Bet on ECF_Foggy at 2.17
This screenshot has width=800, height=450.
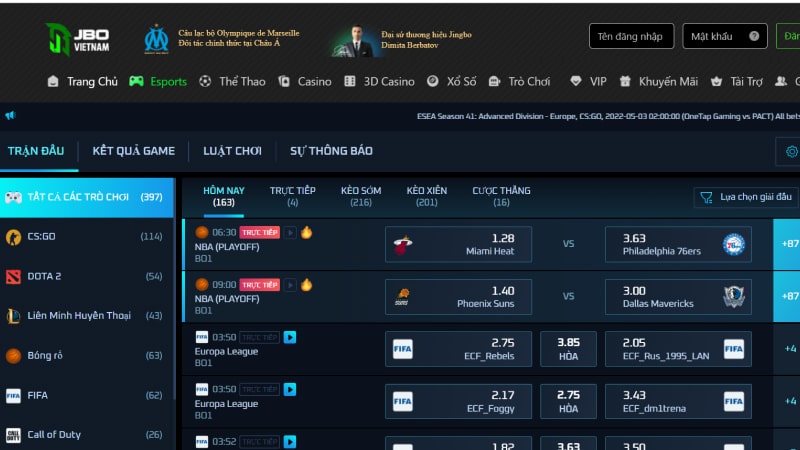(458, 402)
